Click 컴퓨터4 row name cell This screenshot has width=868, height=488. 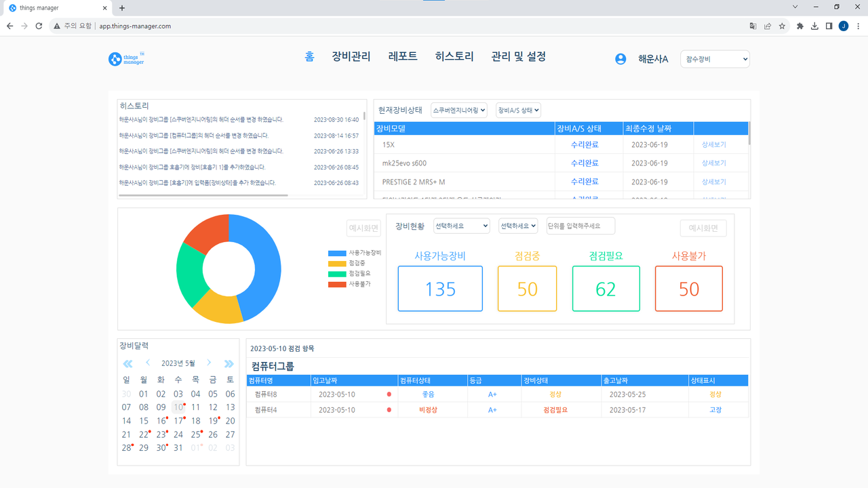279,409
